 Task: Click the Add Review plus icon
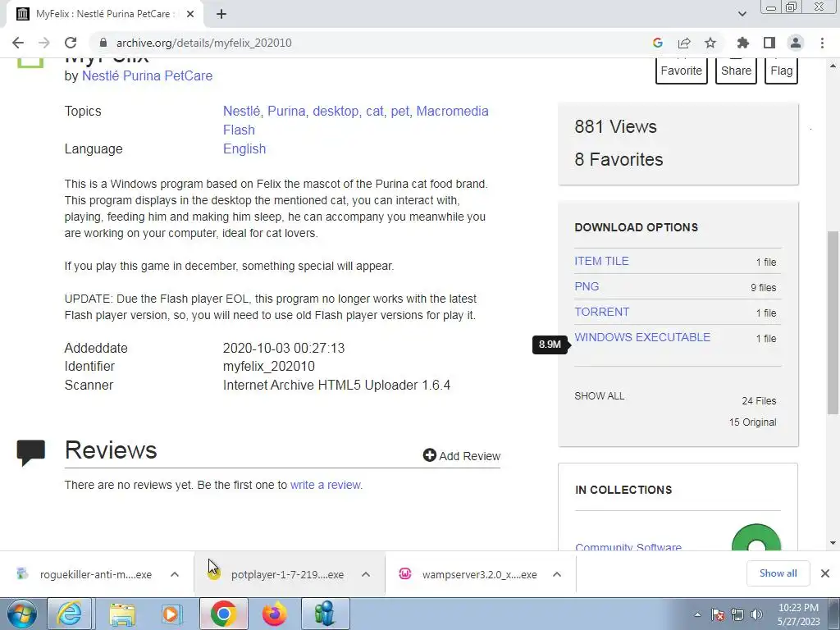pyautogui.click(x=429, y=455)
